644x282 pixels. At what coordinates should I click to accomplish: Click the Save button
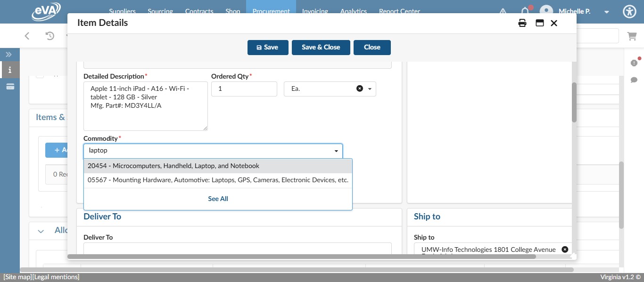tap(267, 48)
